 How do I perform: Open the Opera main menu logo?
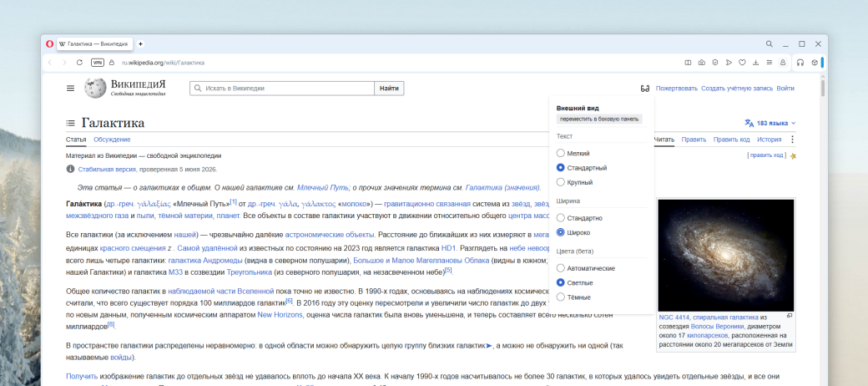pos(49,43)
